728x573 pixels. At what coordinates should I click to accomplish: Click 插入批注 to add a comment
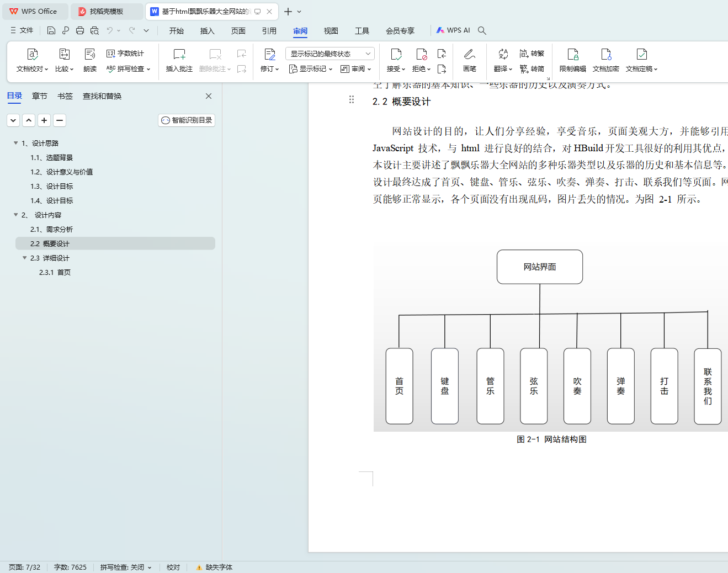[179, 60]
